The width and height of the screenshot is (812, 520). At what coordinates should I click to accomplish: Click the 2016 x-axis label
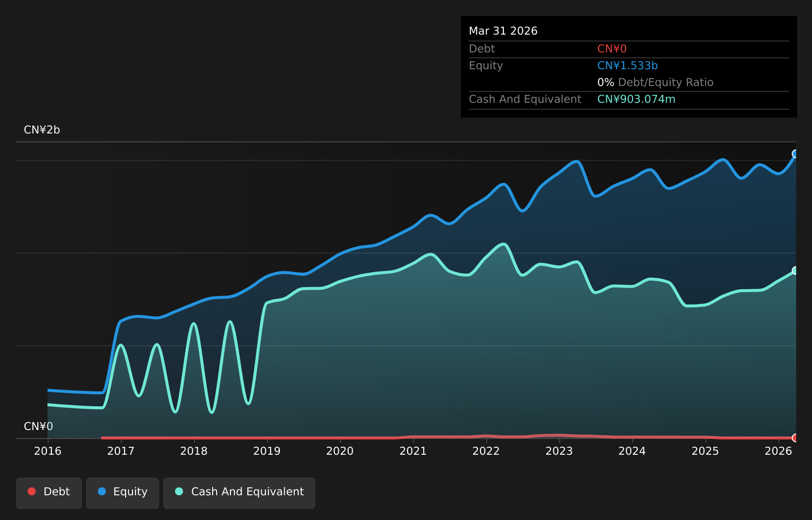[x=47, y=451]
